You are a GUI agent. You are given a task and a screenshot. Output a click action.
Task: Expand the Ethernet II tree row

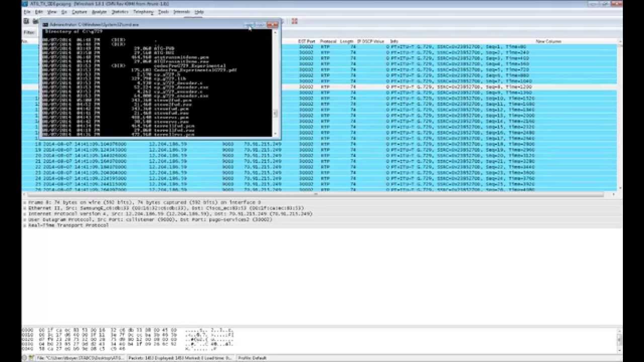coord(25,208)
